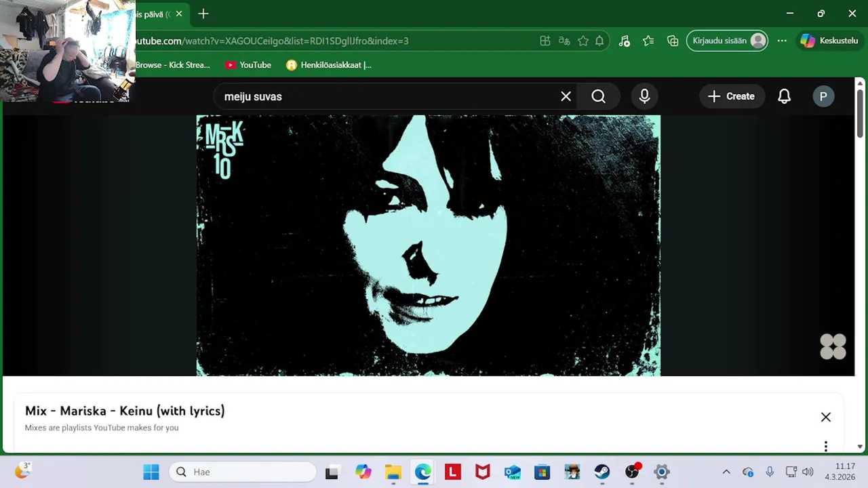
Task: Start voice search with the microphone icon
Action: [644, 96]
